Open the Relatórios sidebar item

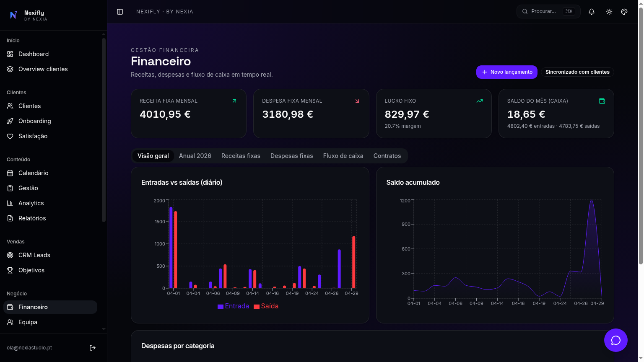tap(50, 218)
